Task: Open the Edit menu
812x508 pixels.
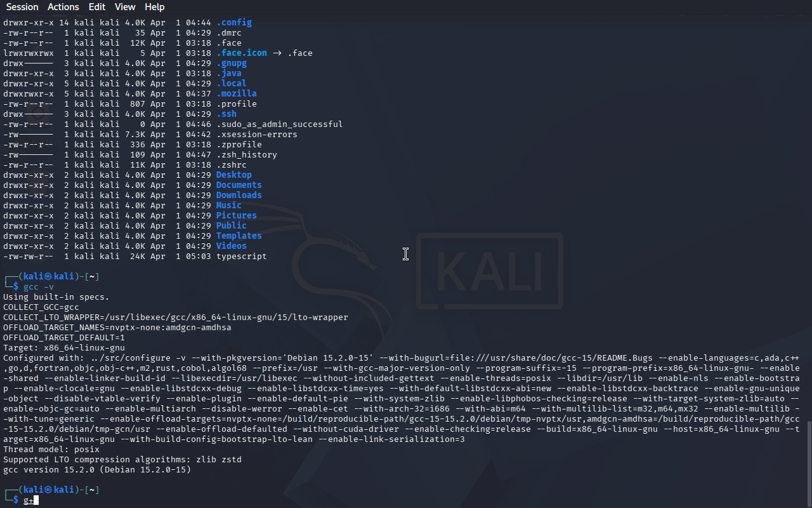Action: pyautogui.click(x=97, y=7)
